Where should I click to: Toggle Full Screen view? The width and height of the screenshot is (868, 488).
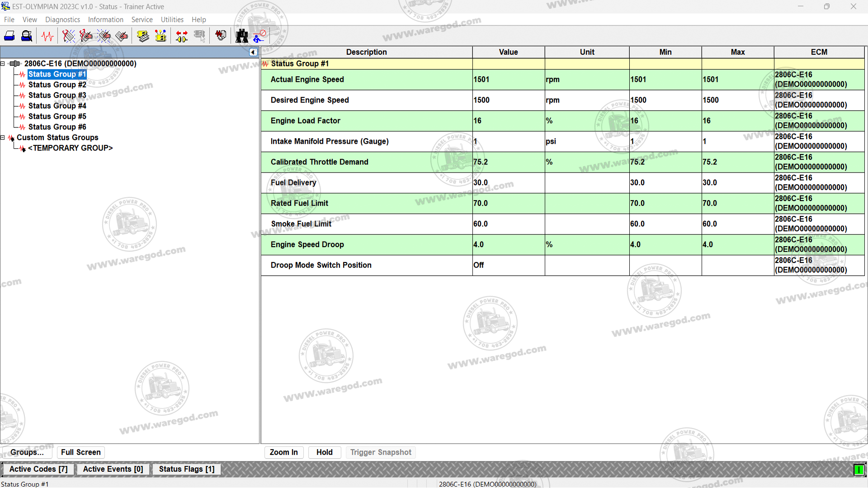click(81, 452)
